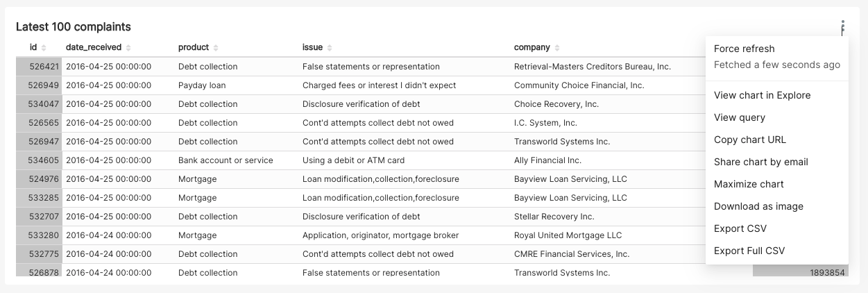
Task: Choose View chart in Explore
Action: pos(762,95)
